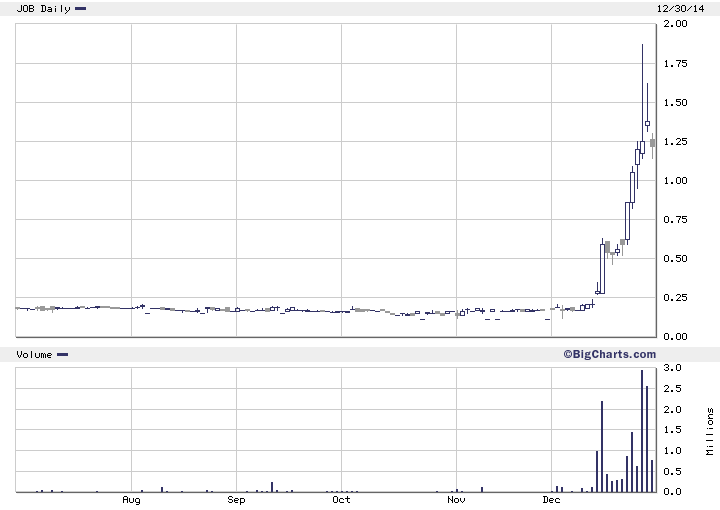This screenshot has height=510, width=720.
Task: Click the Oct month label
Action: [341, 499]
